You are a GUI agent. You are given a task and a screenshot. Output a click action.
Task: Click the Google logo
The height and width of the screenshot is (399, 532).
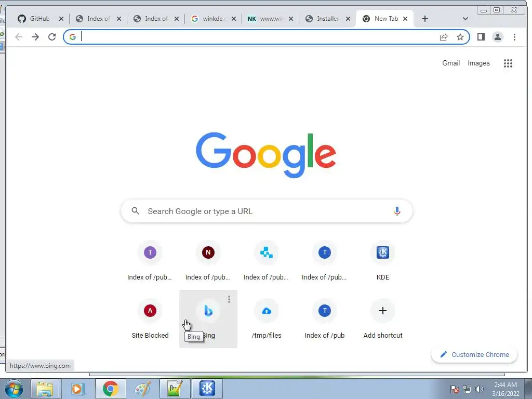point(266,155)
